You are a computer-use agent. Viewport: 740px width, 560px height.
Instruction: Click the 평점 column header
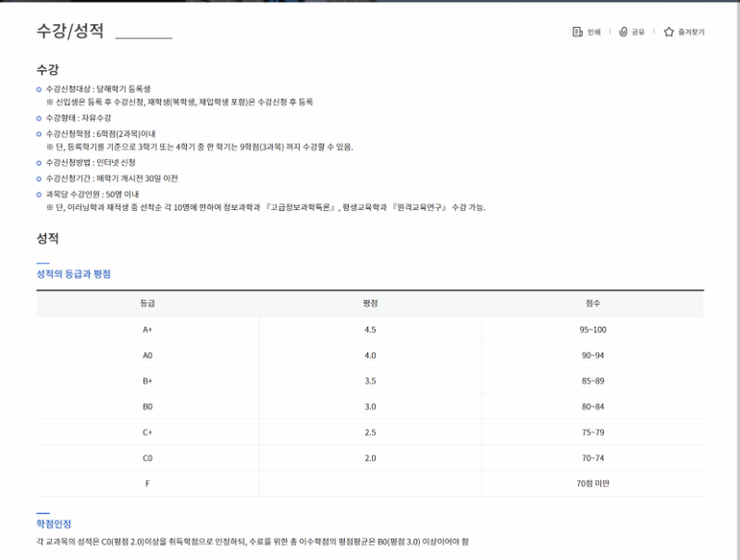(370, 304)
